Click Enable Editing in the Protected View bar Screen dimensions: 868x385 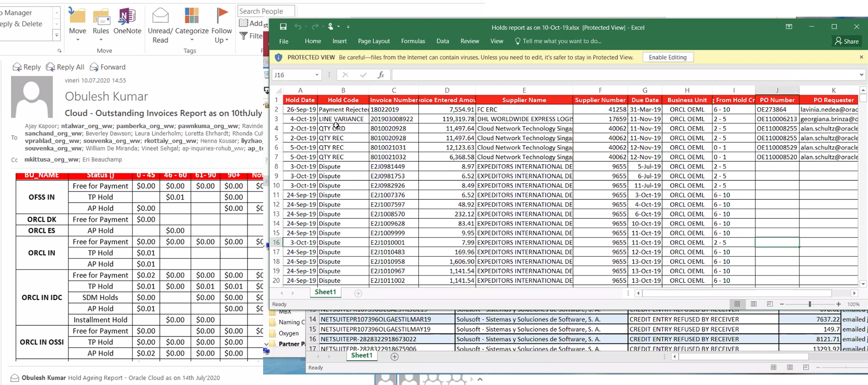click(668, 57)
